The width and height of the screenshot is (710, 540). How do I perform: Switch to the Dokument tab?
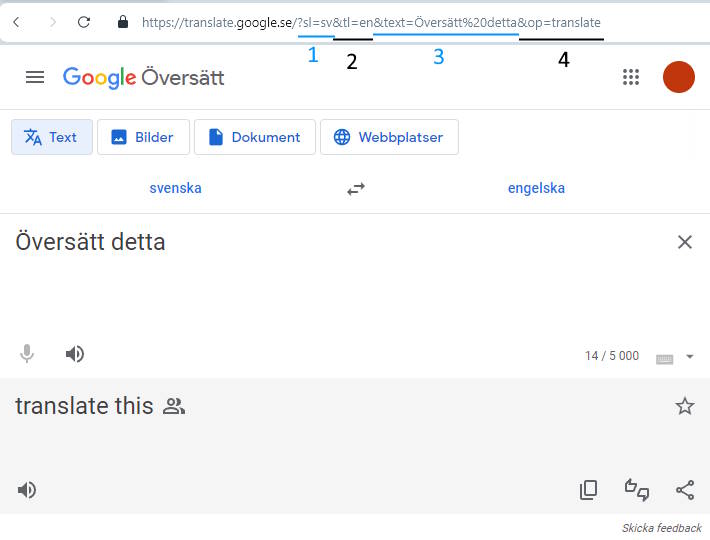pos(255,138)
